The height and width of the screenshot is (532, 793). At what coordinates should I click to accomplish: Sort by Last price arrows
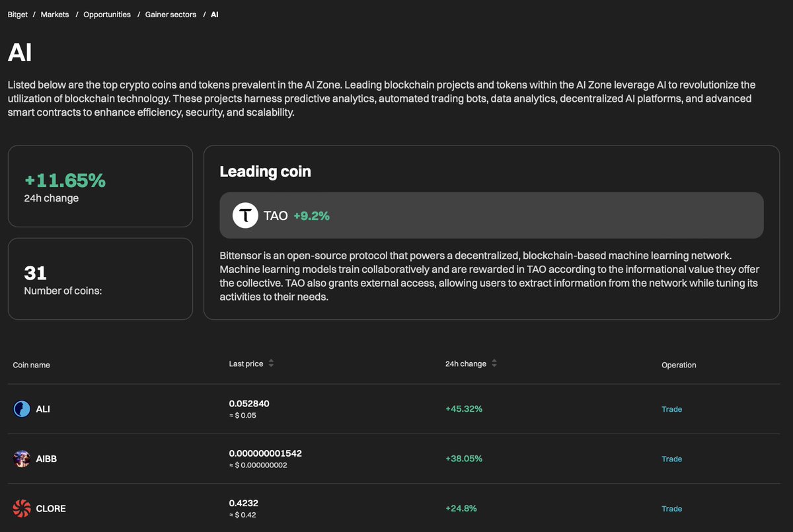[271, 363]
